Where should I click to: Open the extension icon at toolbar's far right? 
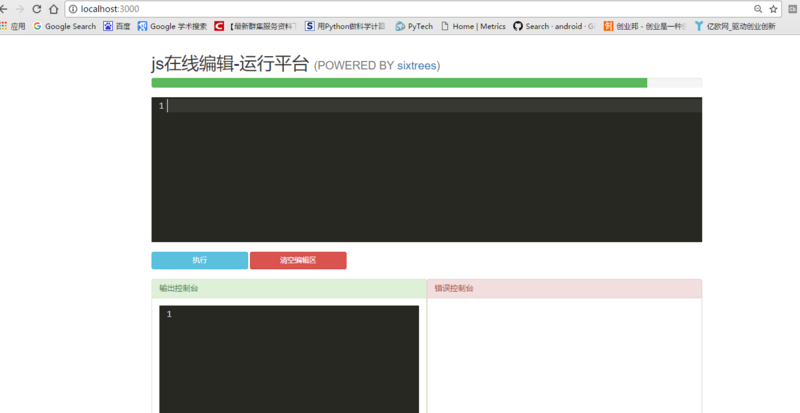[793, 9]
